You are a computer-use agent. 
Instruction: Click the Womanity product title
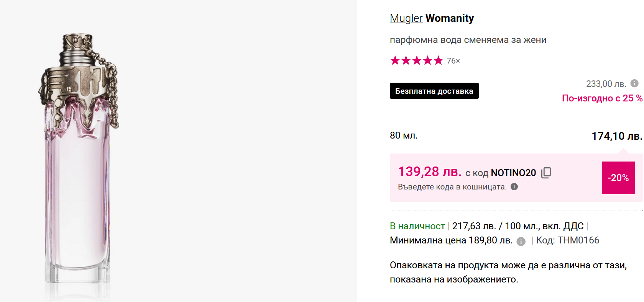tap(450, 18)
